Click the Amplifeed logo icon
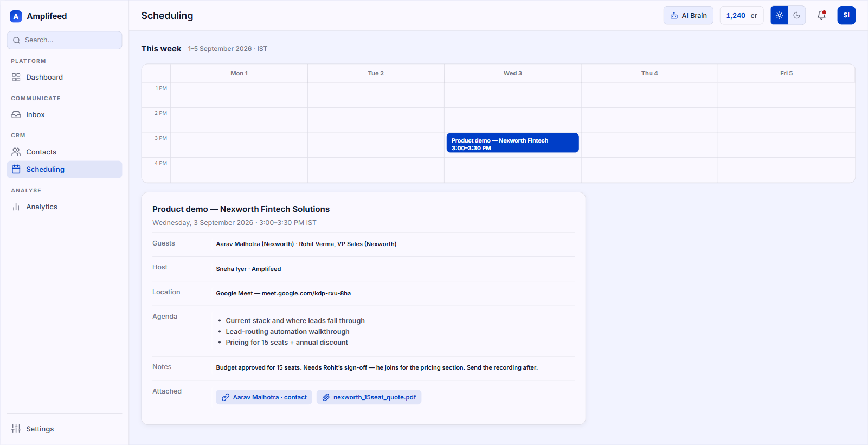868x445 pixels. [x=16, y=16]
